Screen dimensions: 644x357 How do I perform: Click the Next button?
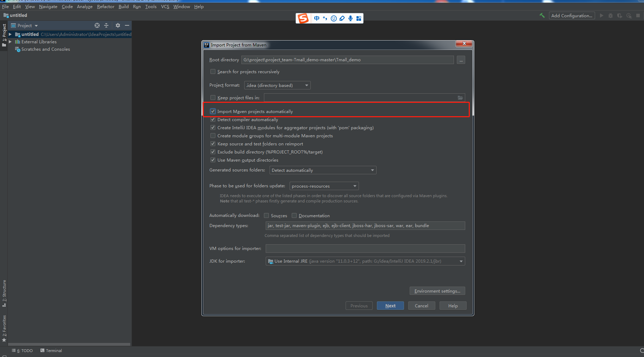(x=390, y=306)
